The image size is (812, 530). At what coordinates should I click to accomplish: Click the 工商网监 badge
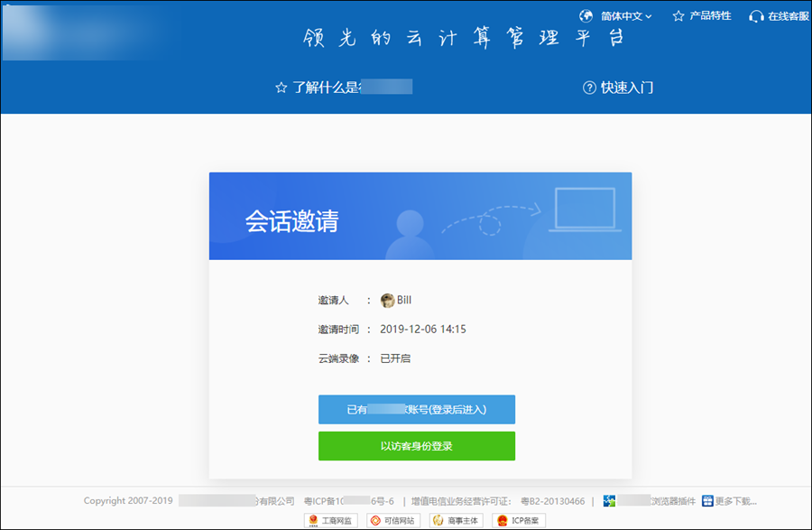[333, 520]
